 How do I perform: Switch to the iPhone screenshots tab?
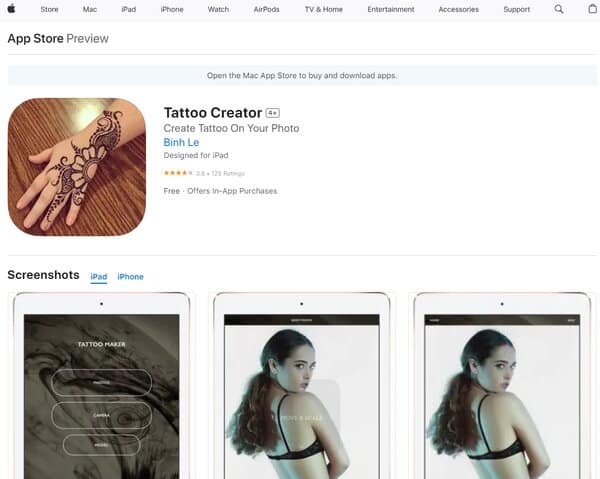(130, 277)
